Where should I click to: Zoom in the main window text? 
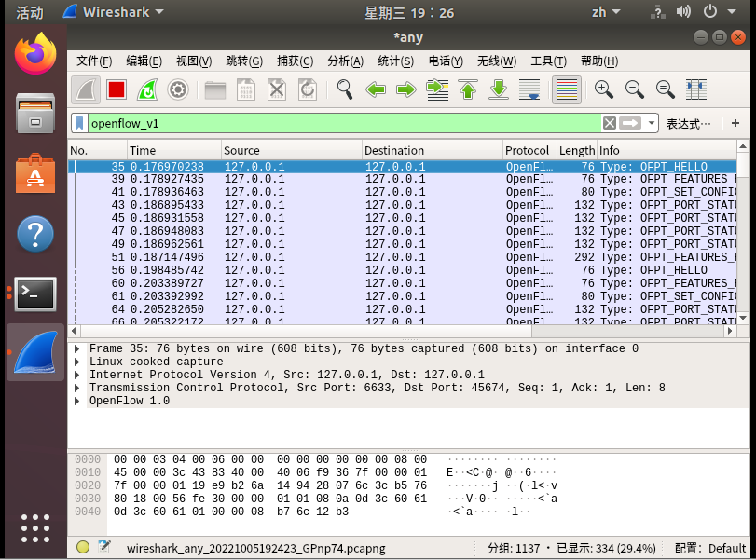[x=604, y=89]
